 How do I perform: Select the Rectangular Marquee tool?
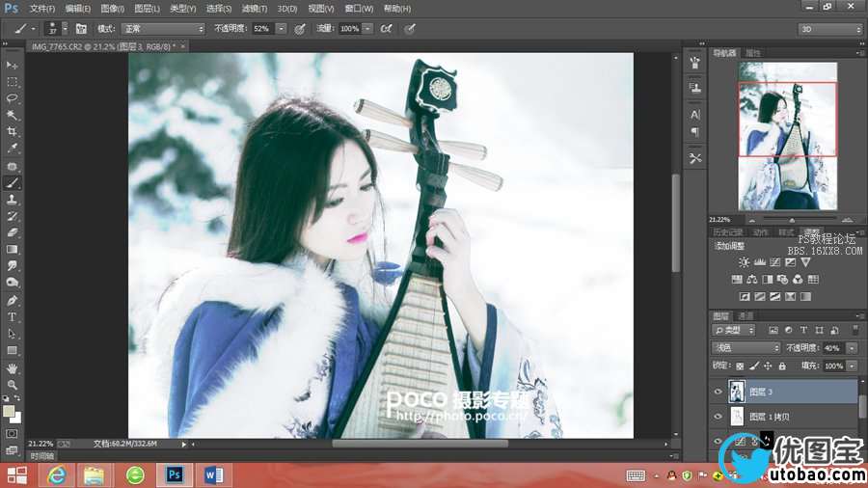pos(12,82)
